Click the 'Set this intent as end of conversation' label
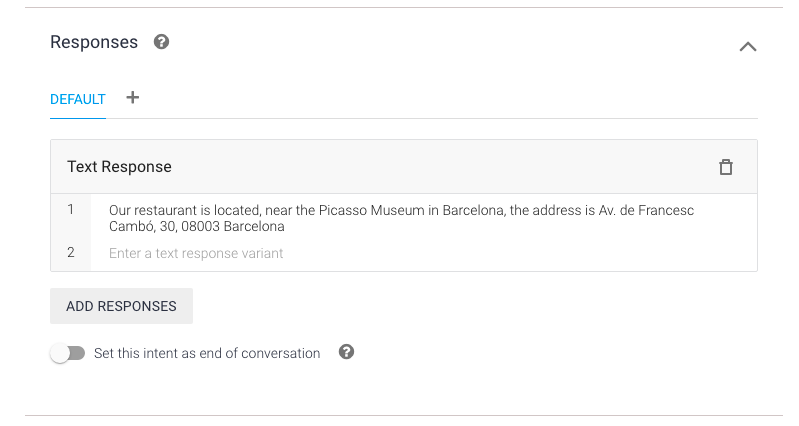Screen dimensions: 799x426 pos(207,353)
